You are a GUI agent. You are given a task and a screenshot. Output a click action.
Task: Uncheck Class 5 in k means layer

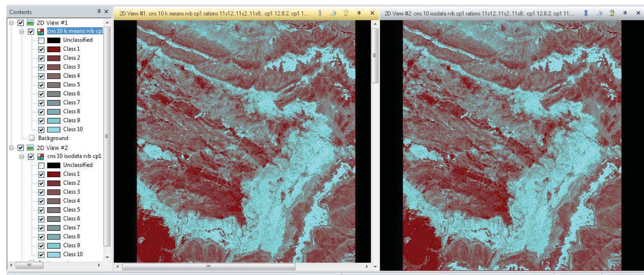click(x=41, y=85)
